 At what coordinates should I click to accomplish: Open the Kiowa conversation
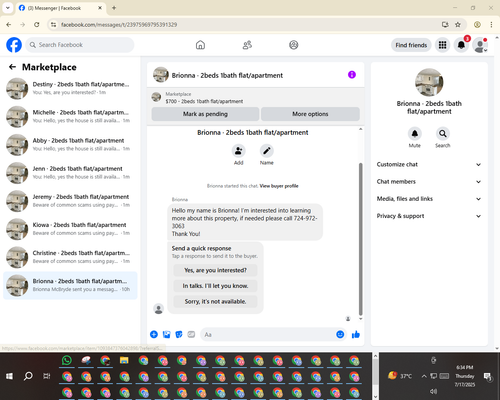pyautogui.click(x=70, y=229)
